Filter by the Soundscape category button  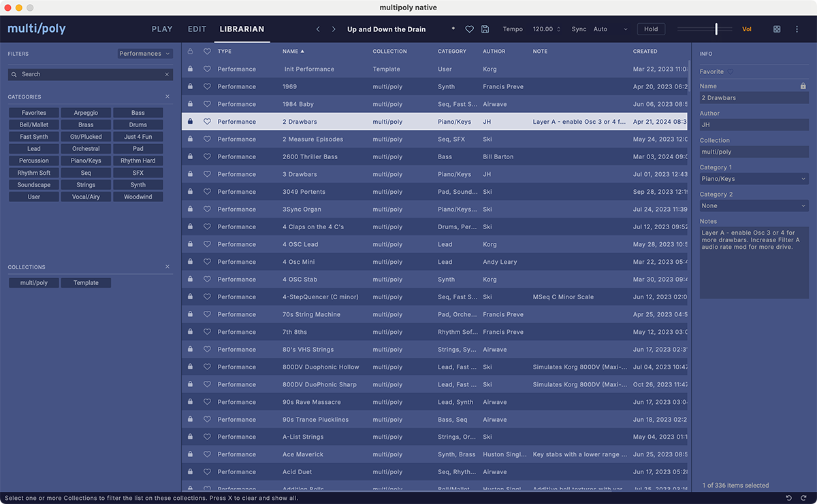coord(34,185)
